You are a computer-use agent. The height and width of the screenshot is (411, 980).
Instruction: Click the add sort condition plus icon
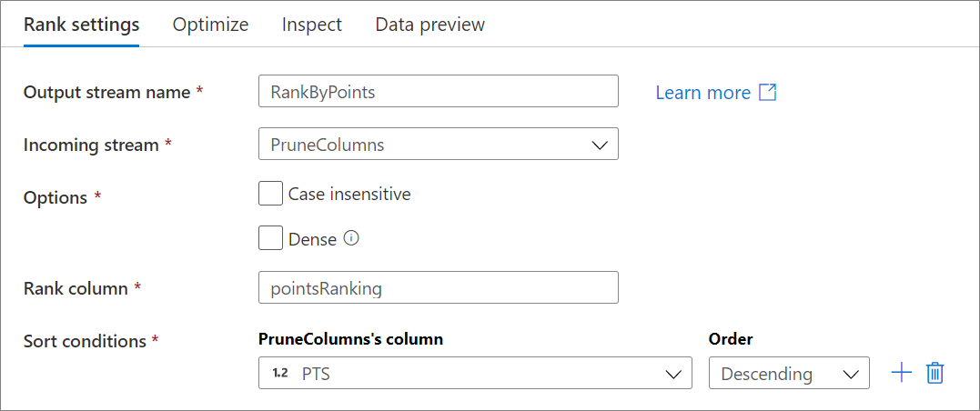click(901, 373)
